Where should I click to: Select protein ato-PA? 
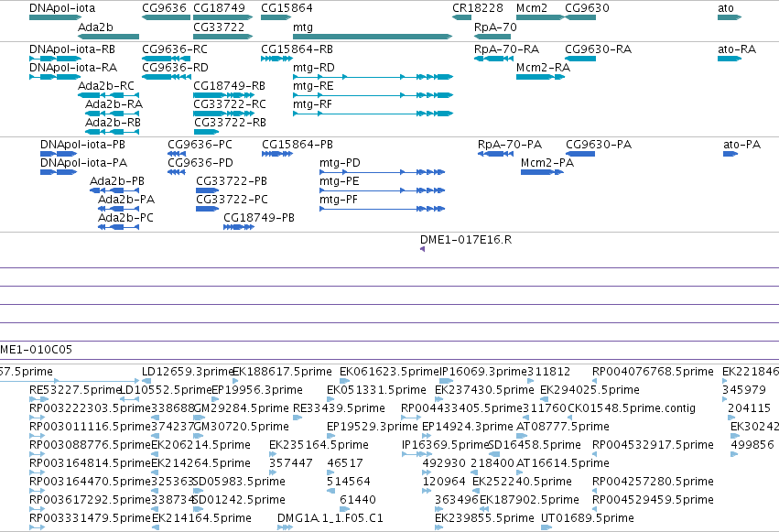click(730, 154)
